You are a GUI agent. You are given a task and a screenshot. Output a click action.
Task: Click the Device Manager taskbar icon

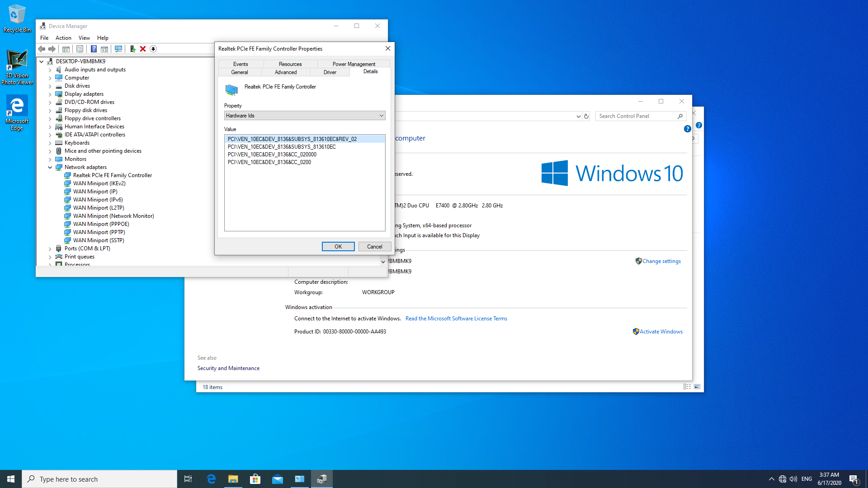pos(321,479)
